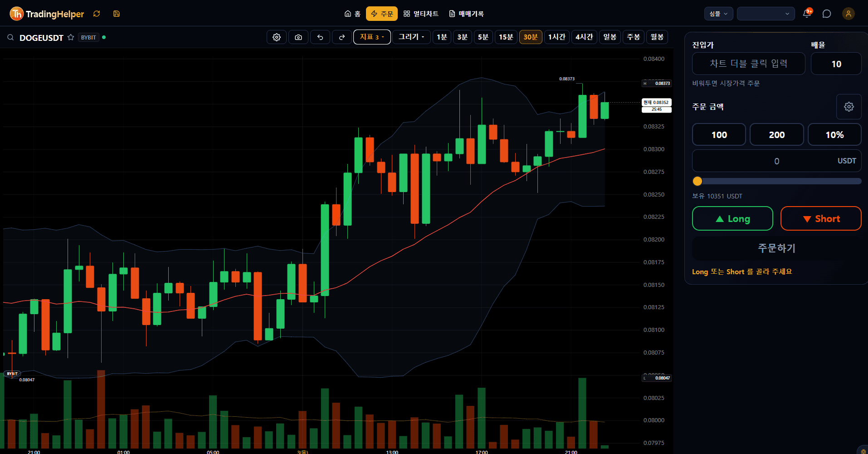Click the order amount slider handle

click(697, 181)
